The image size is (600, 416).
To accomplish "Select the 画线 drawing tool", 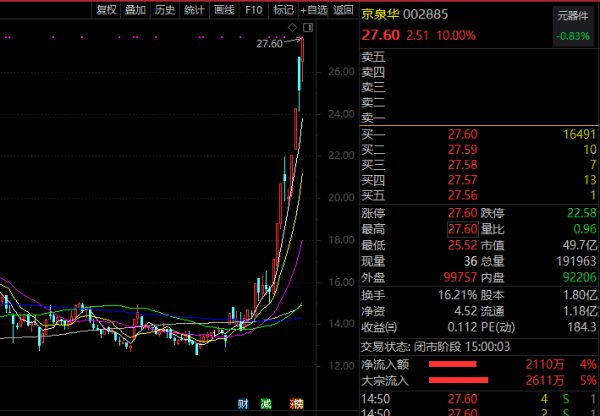I will point(224,10).
